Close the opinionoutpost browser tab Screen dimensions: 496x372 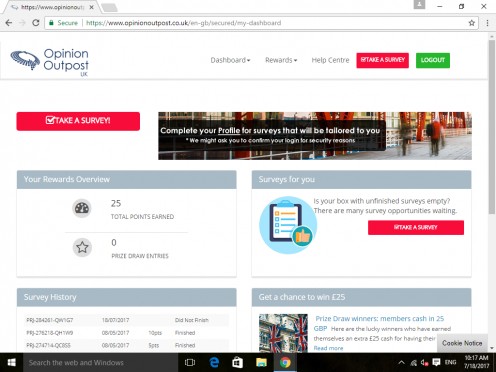[91, 7]
